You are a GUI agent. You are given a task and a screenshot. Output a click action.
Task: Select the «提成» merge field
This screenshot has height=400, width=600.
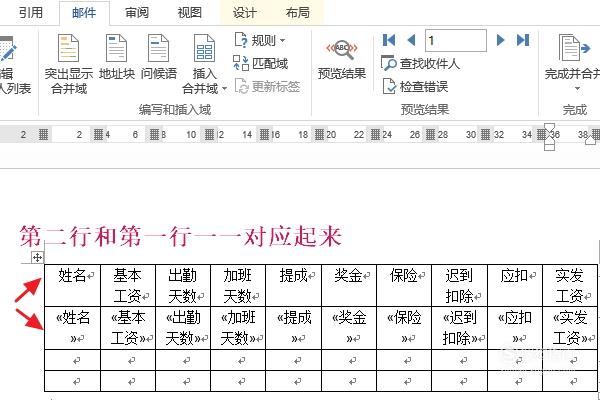pyautogui.click(x=294, y=327)
